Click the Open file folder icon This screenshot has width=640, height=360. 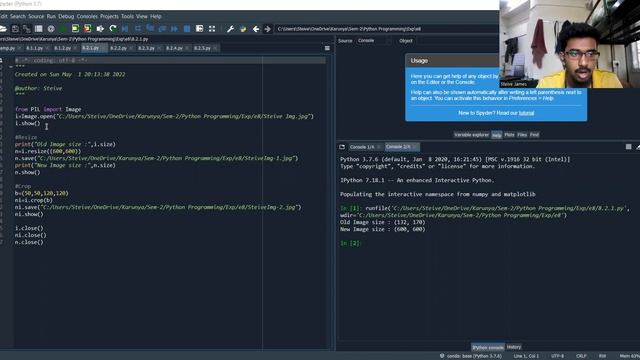(x=2, y=29)
